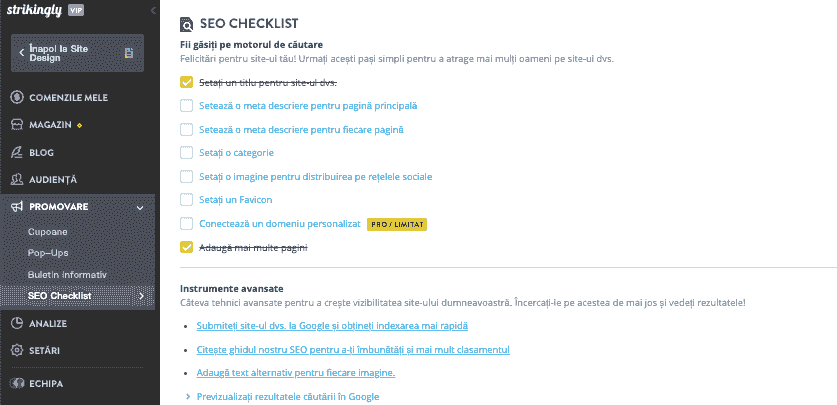The height and width of the screenshot is (405, 837).
Task: Collapse the sidebar with the top arrow
Action: pyautogui.click(x=153, y=10)
